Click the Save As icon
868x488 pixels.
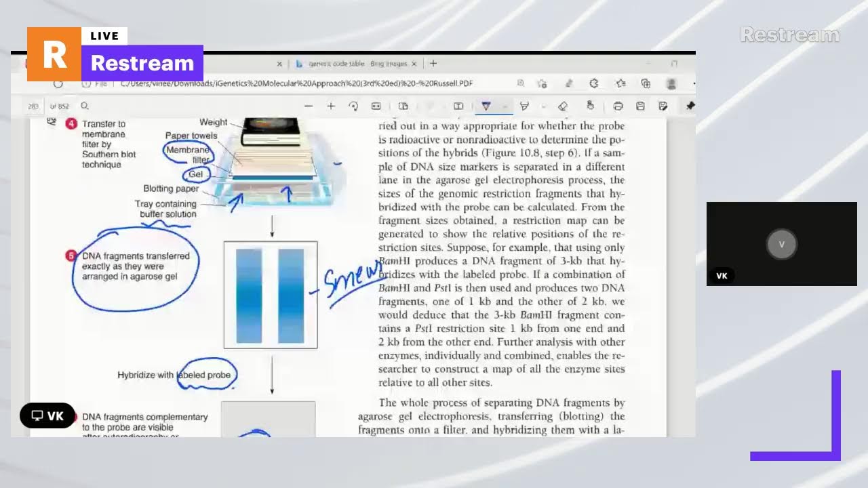(663, 106)
